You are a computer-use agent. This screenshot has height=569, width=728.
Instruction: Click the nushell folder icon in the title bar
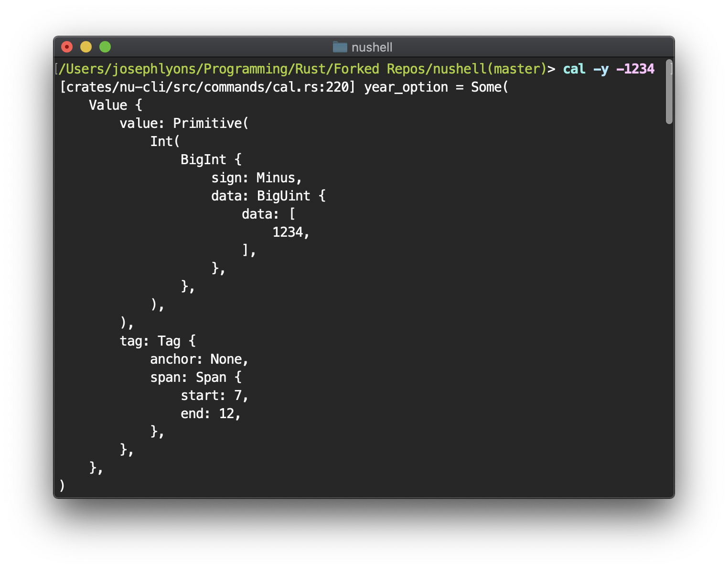click(341, 47)
